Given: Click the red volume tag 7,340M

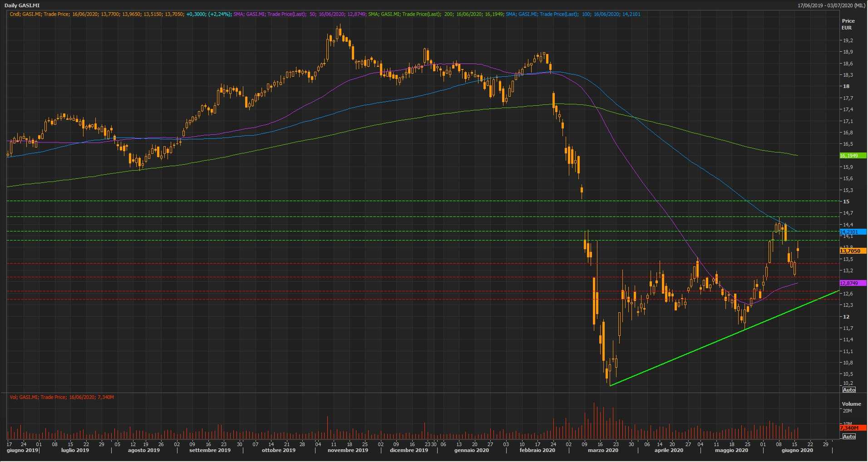Looking at the screenshot, I should point(852,428).
